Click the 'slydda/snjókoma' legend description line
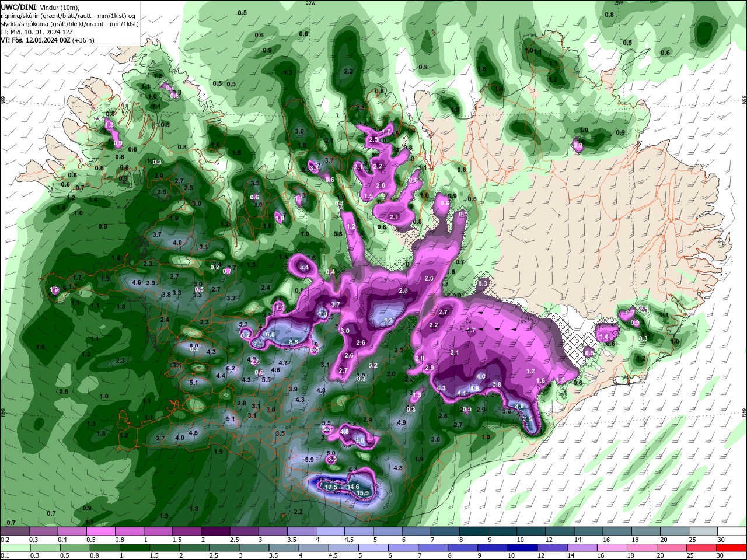Viewport: 747px width, 560px height. [x=69, y=24]
